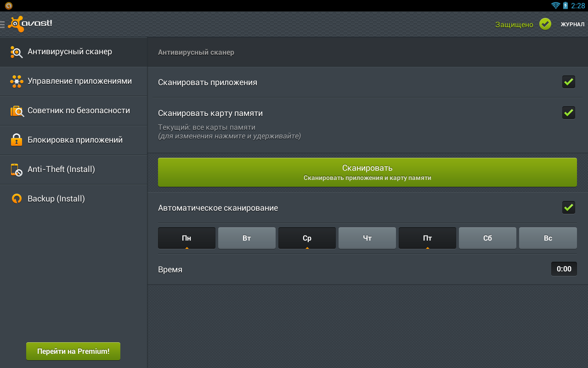Click the Wi-Fi icon in status bar
Viewport: 588px width, 368px height.
[556, 6]
